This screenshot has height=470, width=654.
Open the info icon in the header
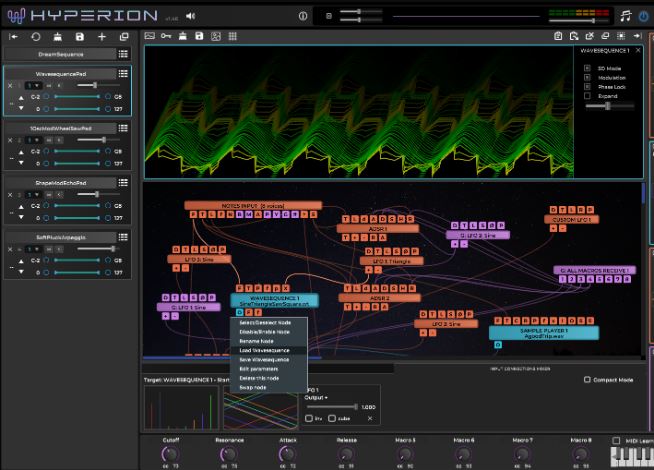pyautogui.click(x=303, y=16)
